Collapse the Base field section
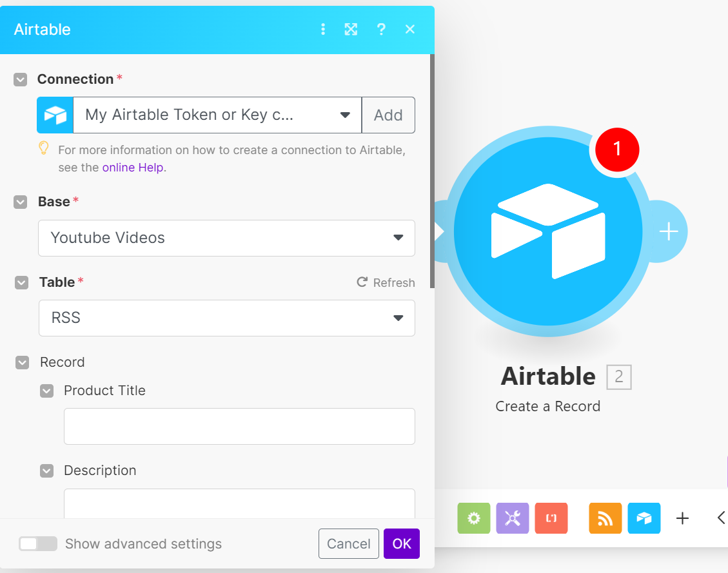The width and height of the screenshot is (728, 573). [21, 202]
